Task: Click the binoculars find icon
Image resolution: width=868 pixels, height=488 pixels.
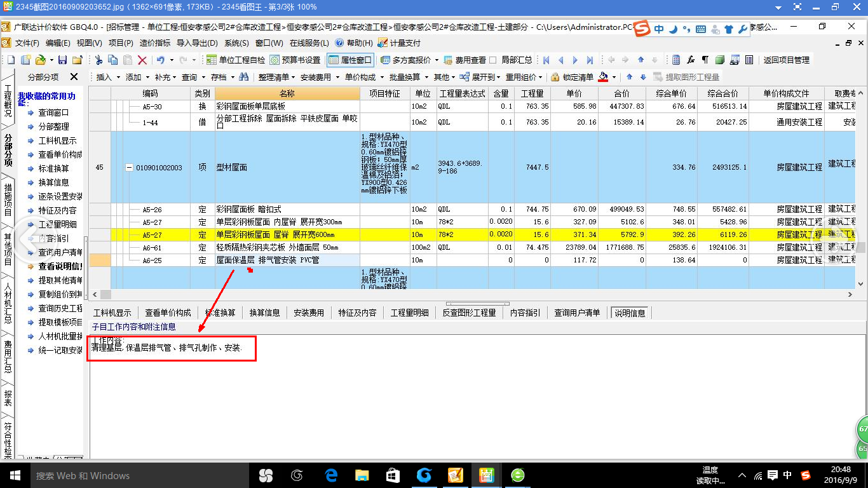Action: click(x=243, y=77)
